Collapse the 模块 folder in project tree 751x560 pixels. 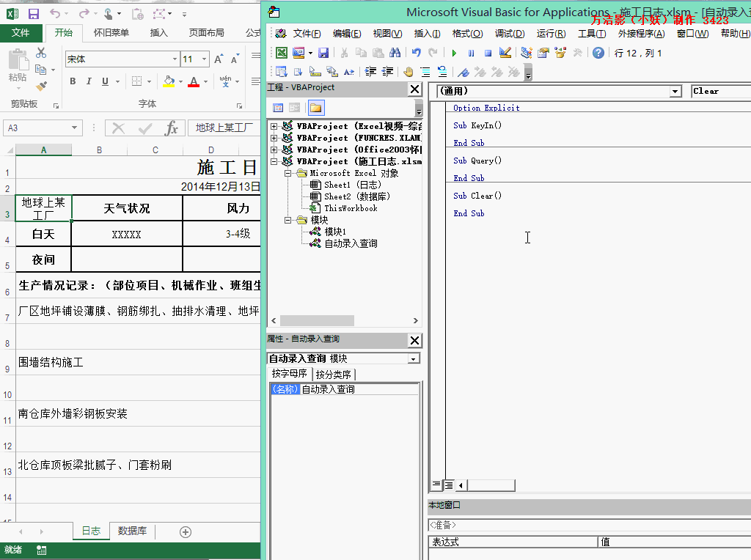click(x=287, y=220)
